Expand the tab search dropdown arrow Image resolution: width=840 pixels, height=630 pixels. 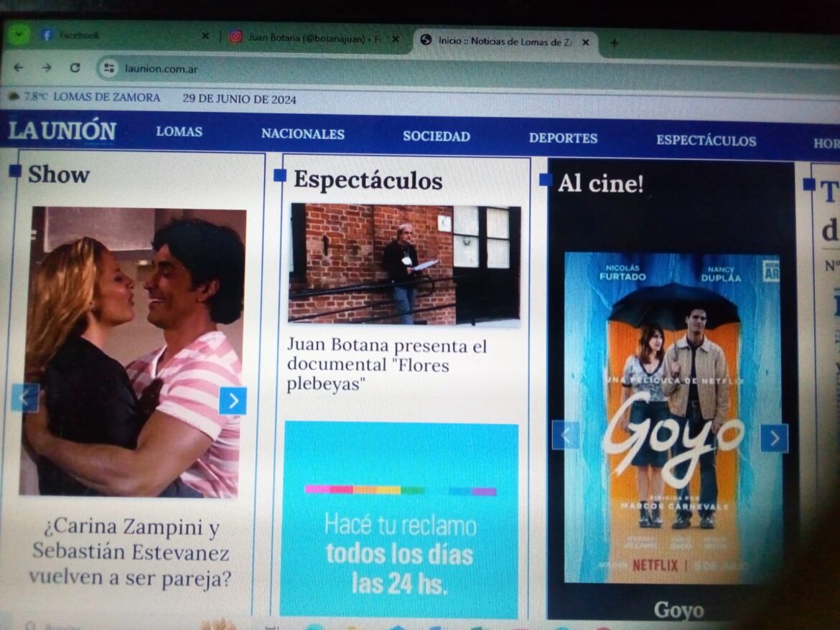coord(17,34)
